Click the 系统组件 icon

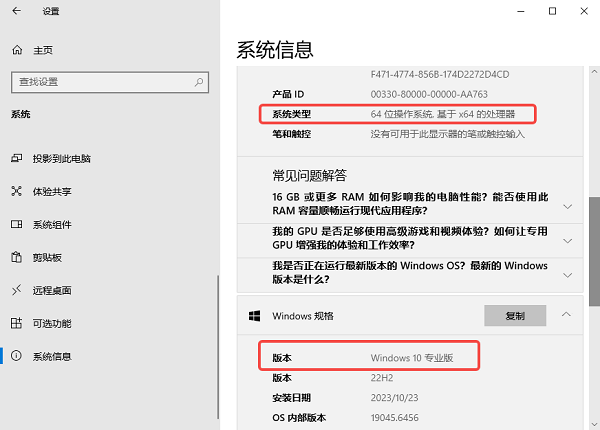pyautogui.click(x=16, y=224)
